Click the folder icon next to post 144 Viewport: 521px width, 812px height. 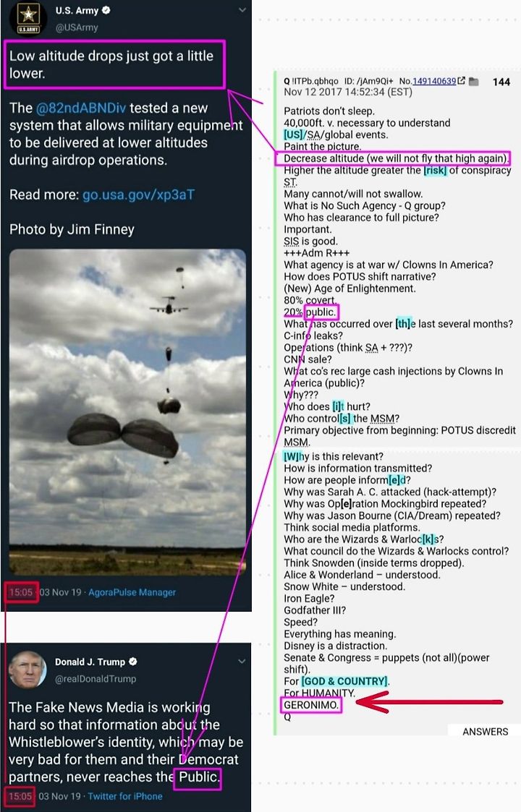(x=473, y=81)
